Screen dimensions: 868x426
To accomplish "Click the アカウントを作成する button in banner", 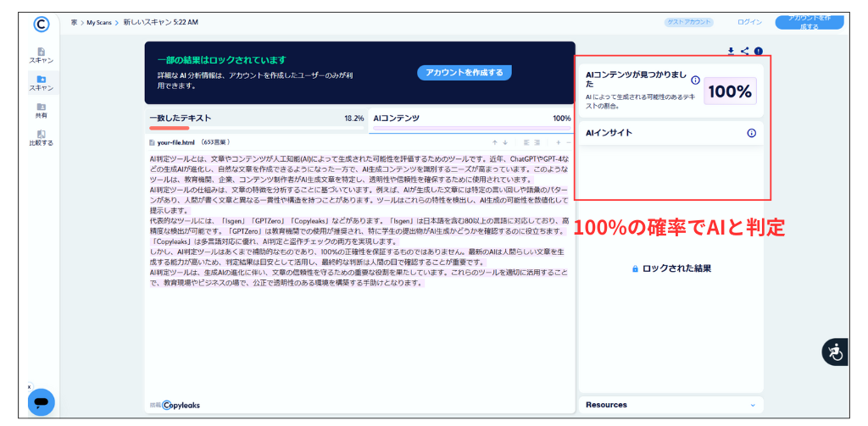I will [x=465, y=73].
